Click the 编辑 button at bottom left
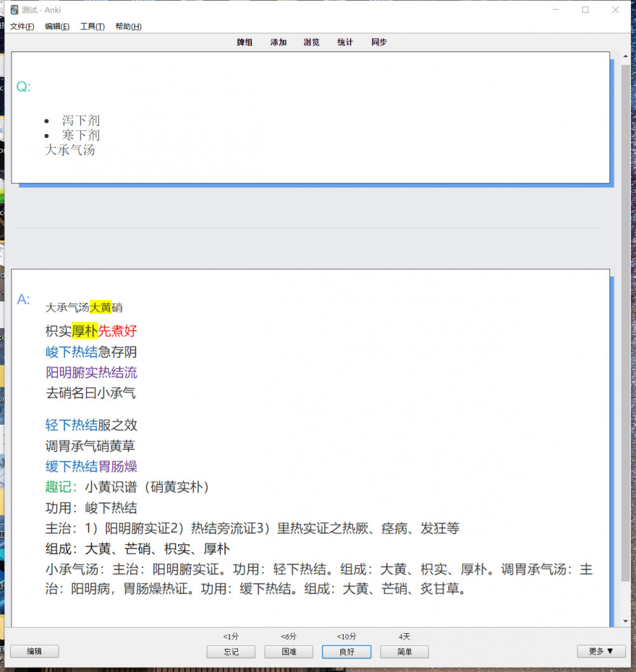 tap(34, 652)
